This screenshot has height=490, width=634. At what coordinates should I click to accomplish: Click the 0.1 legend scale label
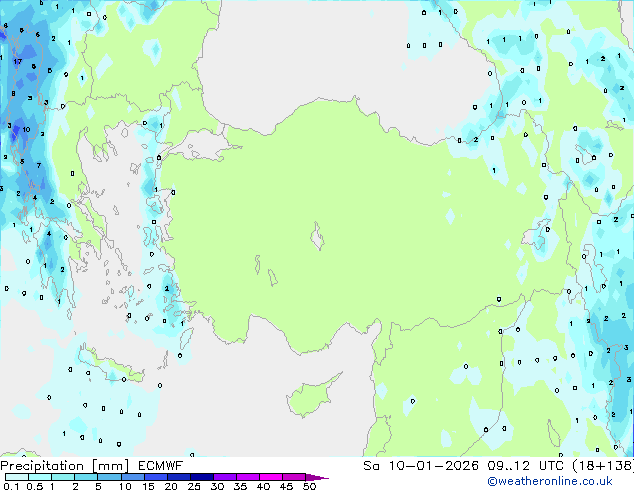pos(10,487)
